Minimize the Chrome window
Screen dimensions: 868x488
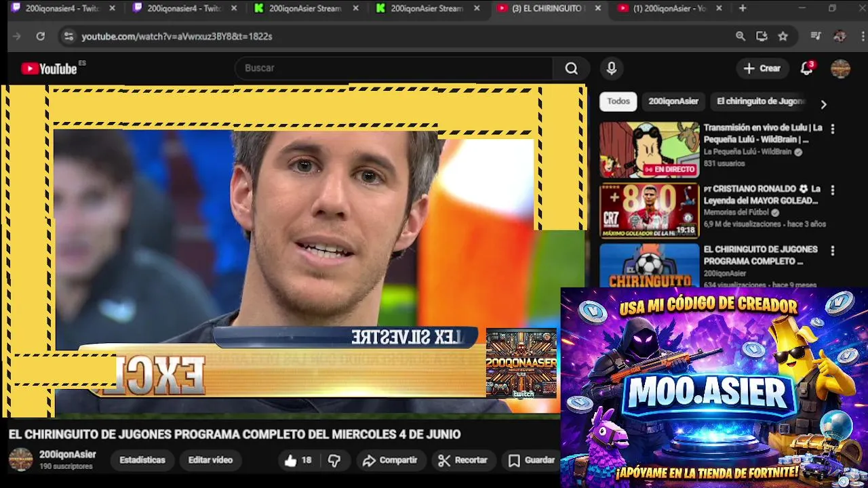click(x=802, y=8)
